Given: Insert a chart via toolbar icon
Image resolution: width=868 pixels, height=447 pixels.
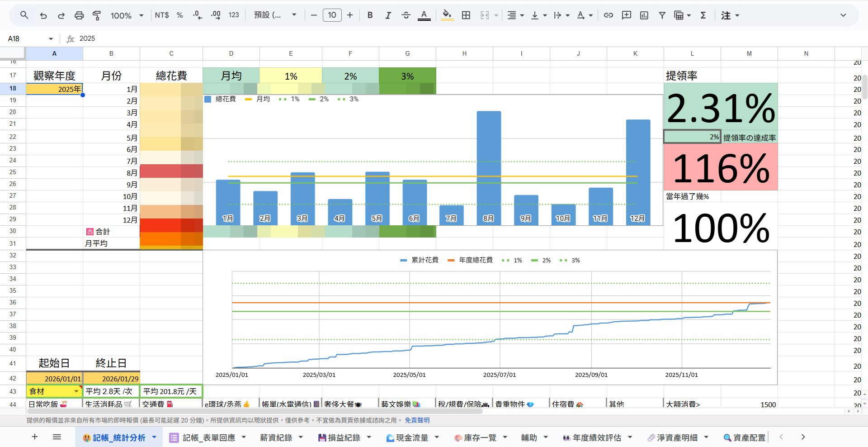Looking at the screenshot, I should point(644,15).
